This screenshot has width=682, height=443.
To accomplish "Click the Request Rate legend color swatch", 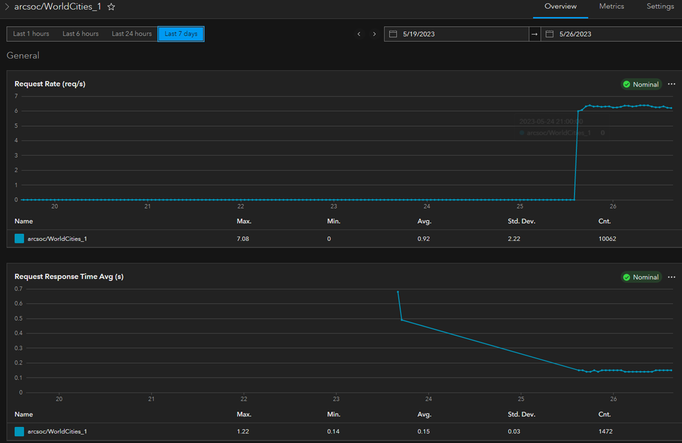I will [19, 238].
